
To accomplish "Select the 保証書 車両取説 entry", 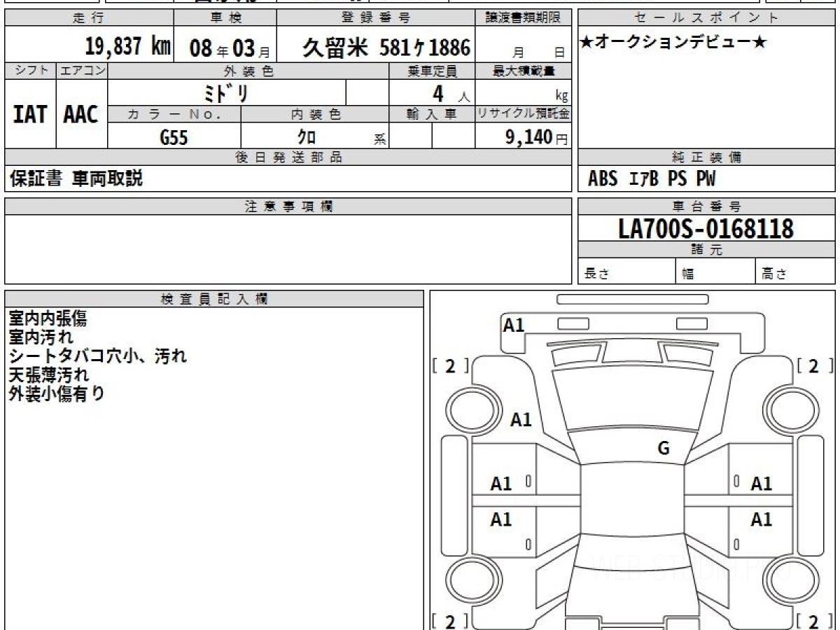I will [76, 178].
